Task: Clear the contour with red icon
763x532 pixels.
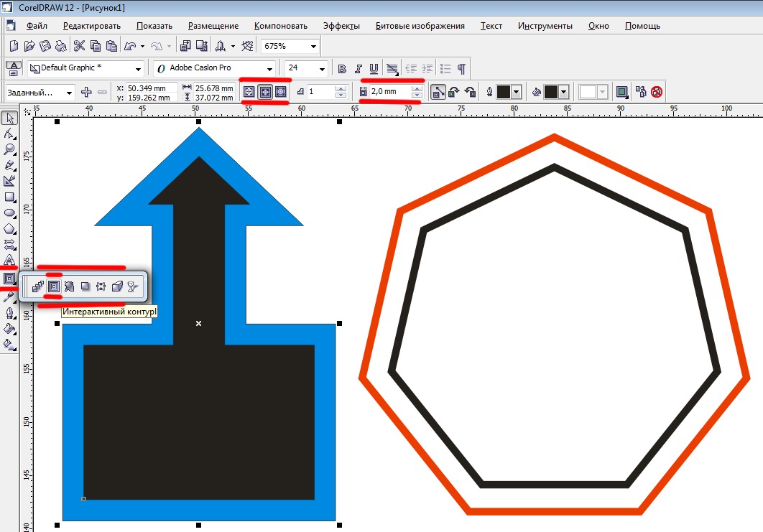Action: [x=657, y=91]
